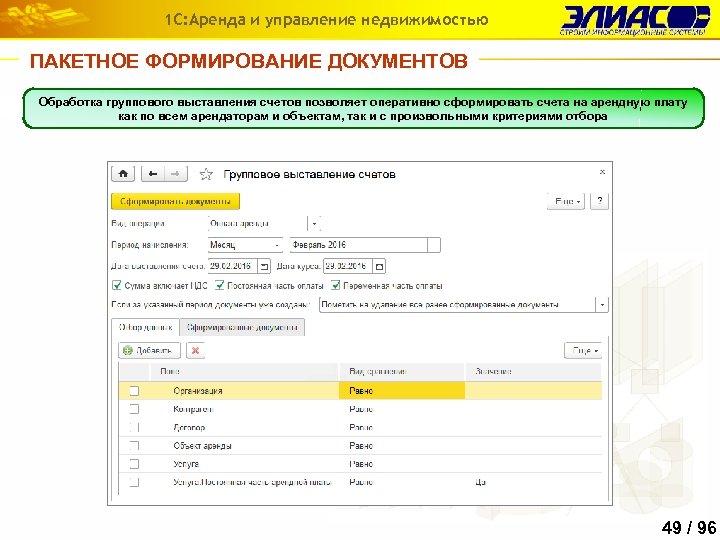Image resolution: width=720 pixels, height=540 pixels.
Task: Delete the filter row with the red X
Action: 195,351
